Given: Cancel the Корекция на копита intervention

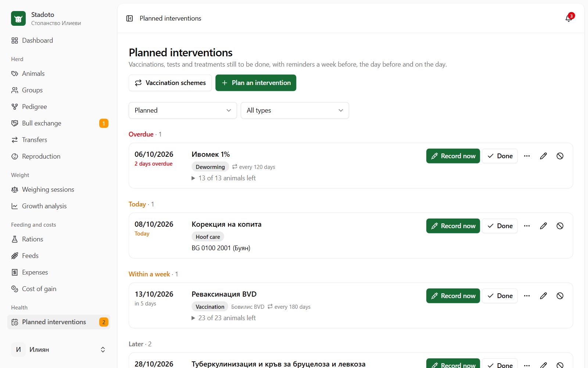Looking at the screenshot, I should point(560,226).
